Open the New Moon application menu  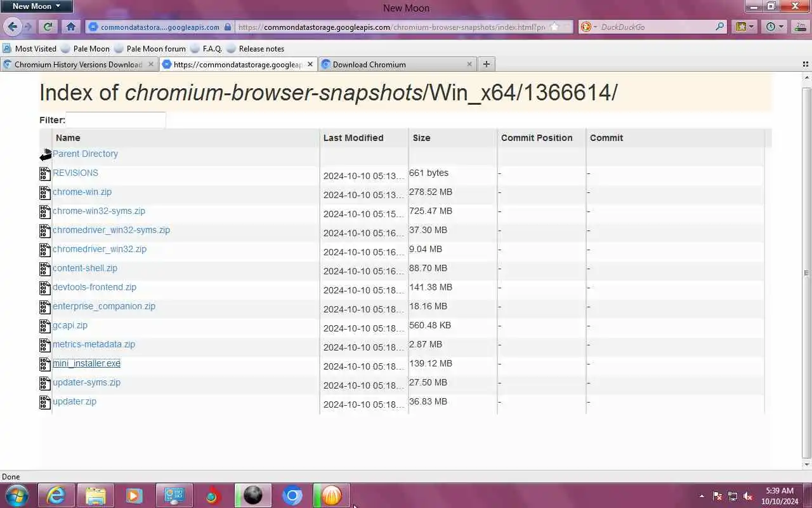coord(36,6)
